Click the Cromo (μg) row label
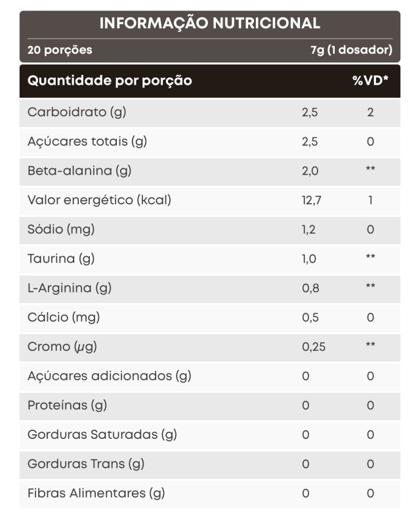This screenshot has height=515, width=420. [62, 346]
